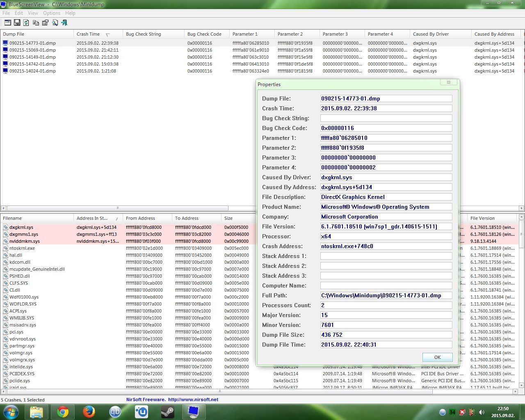The width and height of the screenshot is (525, 420).
Task: Click the Dump File field in Properties
Action: [x=386, y=98]
